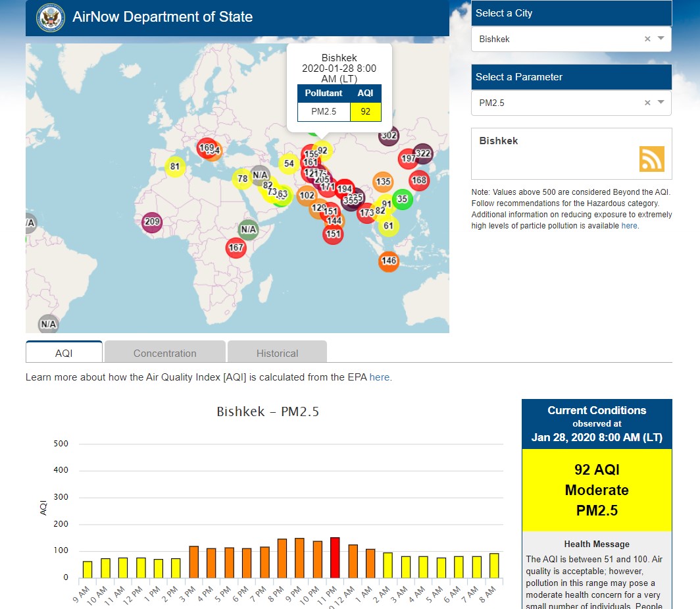The height and width of the screenshot is (609, 700).
Task: Click the red 11 PM chart bar
Action: tap(334, 558)
